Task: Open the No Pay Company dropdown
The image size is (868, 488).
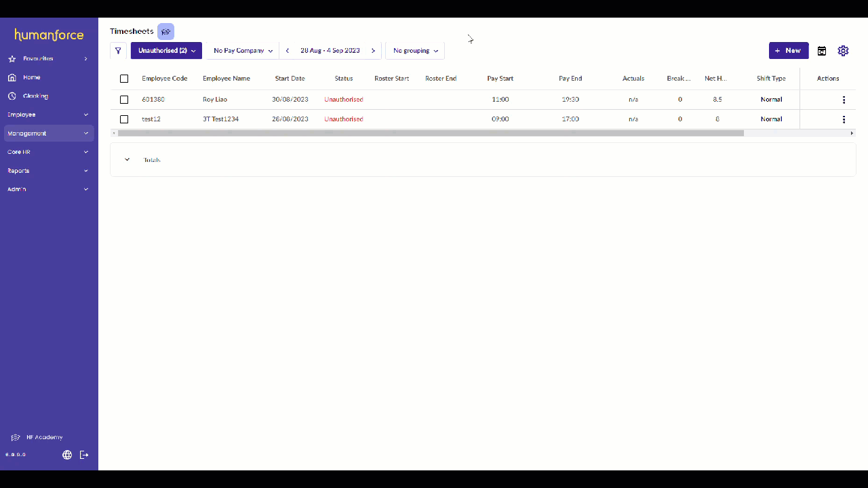Action: [243, 51]
